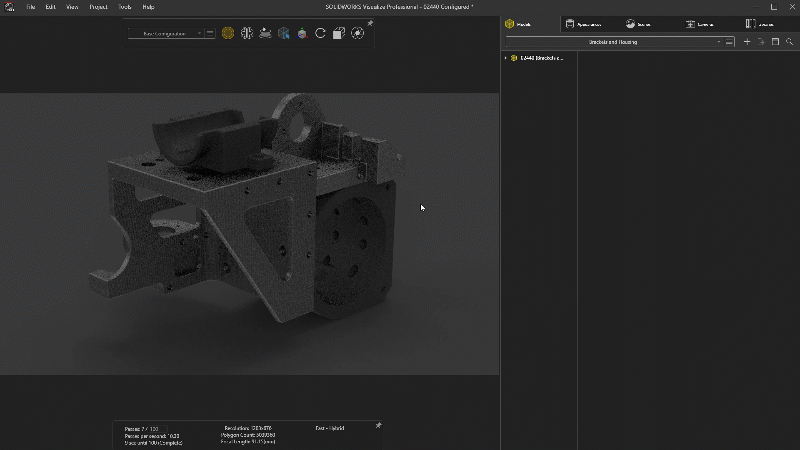Click the camera aperture icon in toolbar
The height and width of the screenshot is (450, 800).
point(357,33)
